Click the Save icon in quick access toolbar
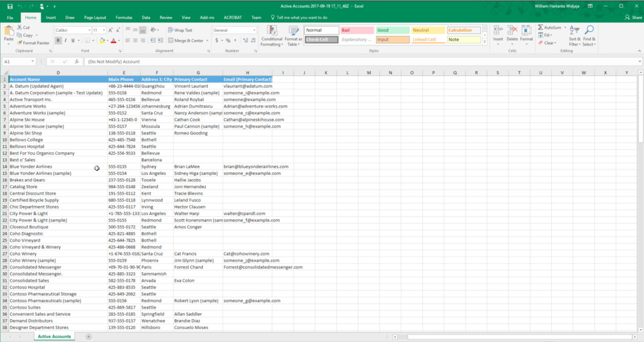This screenshot has height=342, width=644. pyautogui.click(x=9, y=6)
